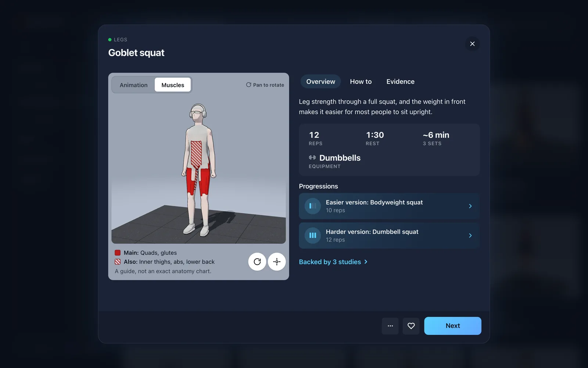Viewport: 588px width, 368px height.
Task: Select the Muscles view toggle
Action: 173,85
